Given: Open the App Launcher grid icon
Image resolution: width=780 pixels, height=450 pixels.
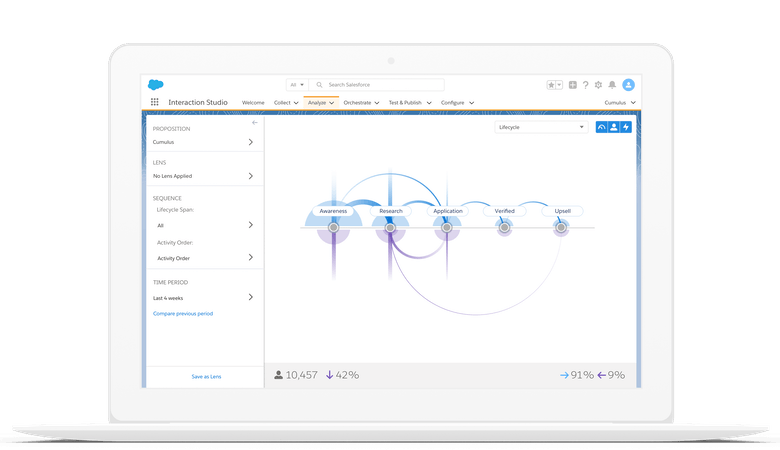Looking at the screenshot, I should [155, 102].
